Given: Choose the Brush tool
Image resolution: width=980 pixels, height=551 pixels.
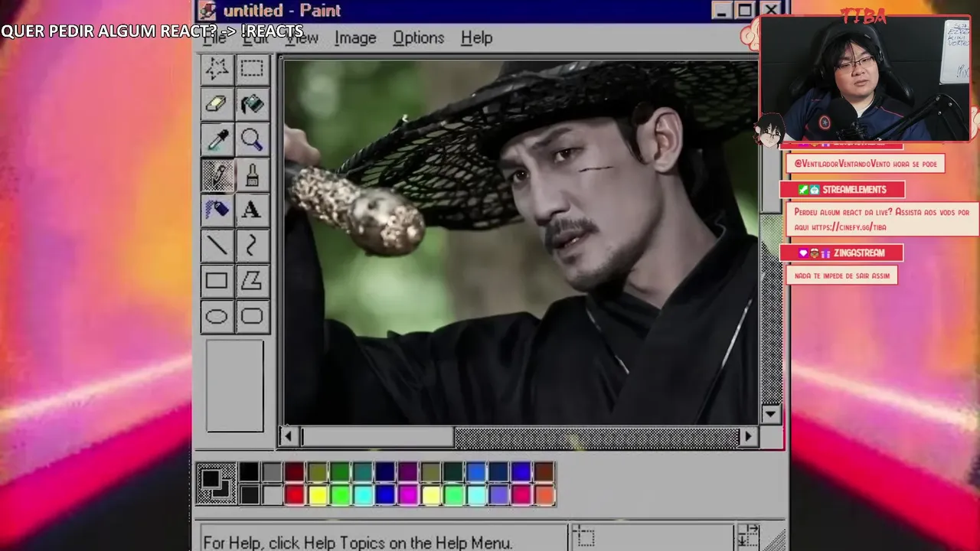Looking at the screenshot, I should point(252,175).
